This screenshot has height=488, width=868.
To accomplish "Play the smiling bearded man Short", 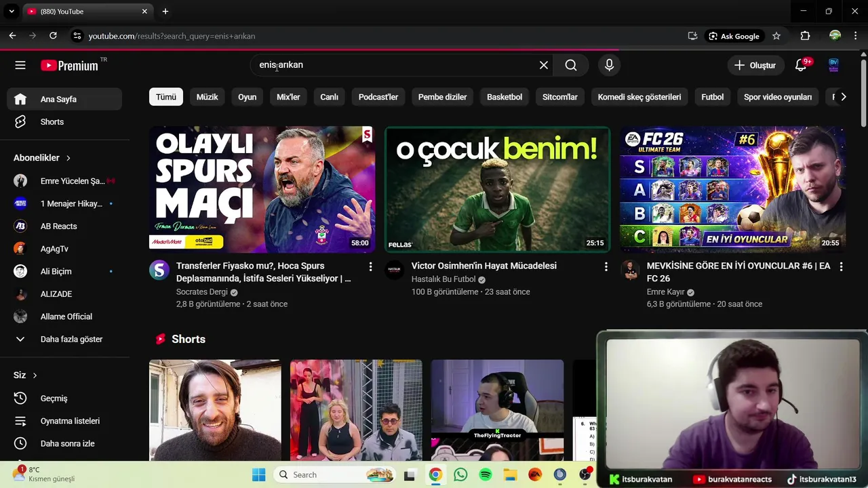I will click(x=215, y=410).
